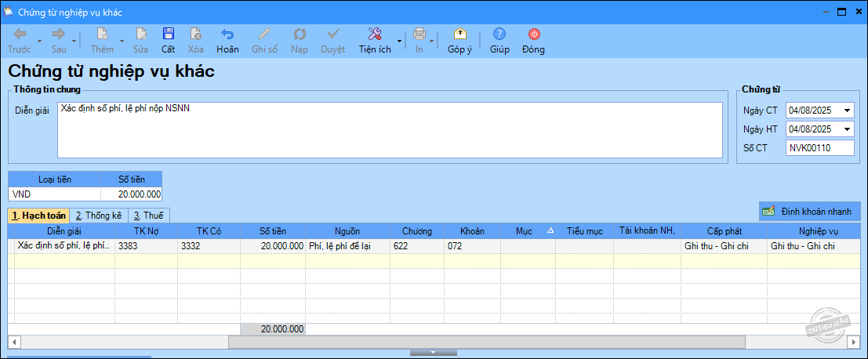The height and width of the screenshot is (359, 868).
Task: Click the Duyệt checkmark icon
Action: [x=332, y=34]
